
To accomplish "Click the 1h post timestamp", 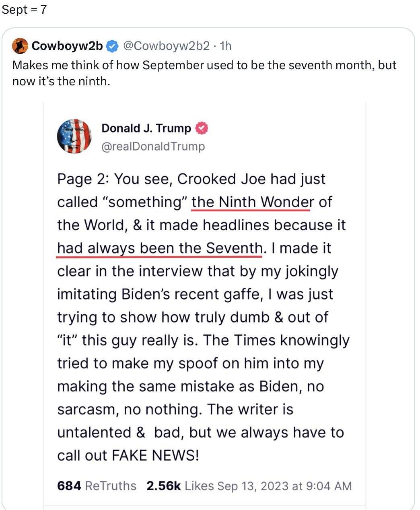I will pos(226,46).
